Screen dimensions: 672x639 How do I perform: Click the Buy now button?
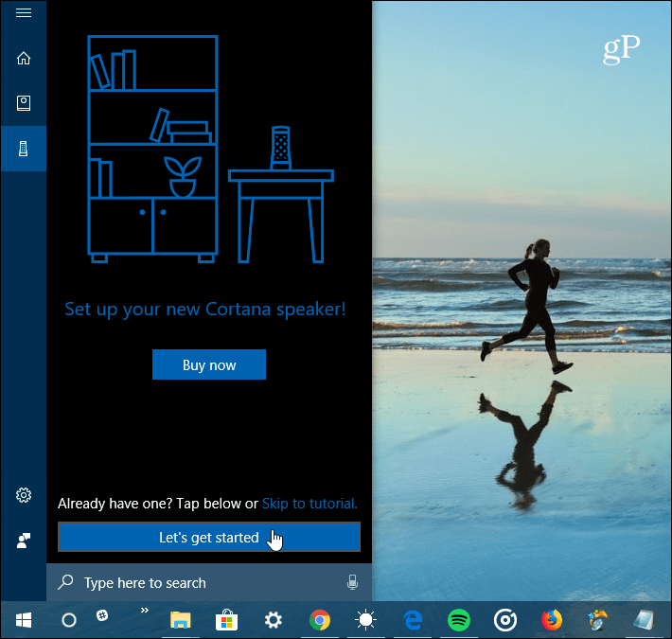tap(209, 364)
